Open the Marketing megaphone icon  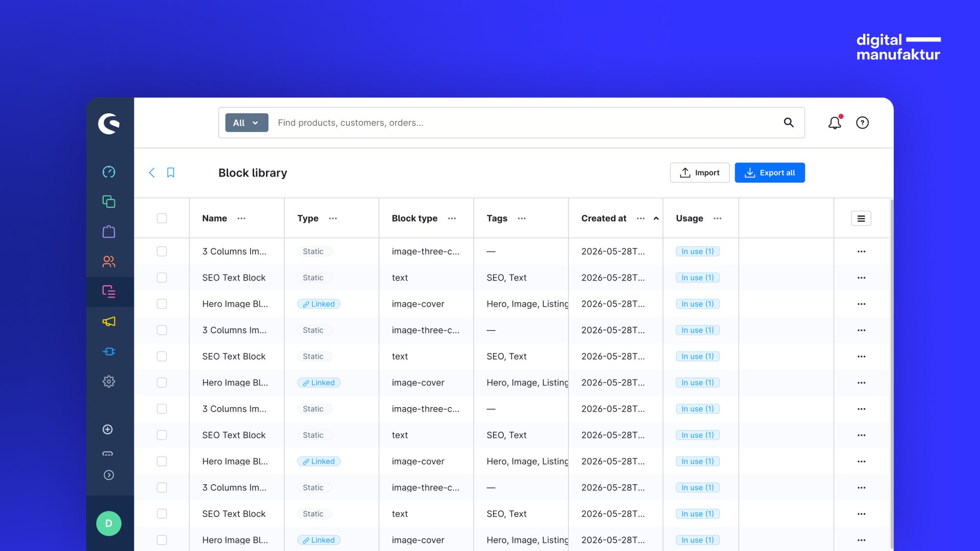click(109, 321)
